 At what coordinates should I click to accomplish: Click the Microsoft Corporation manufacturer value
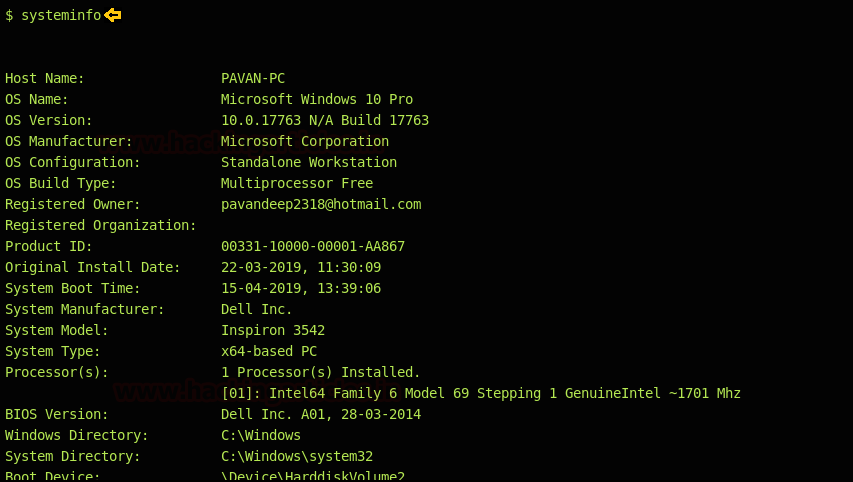(x=304, y=141)
